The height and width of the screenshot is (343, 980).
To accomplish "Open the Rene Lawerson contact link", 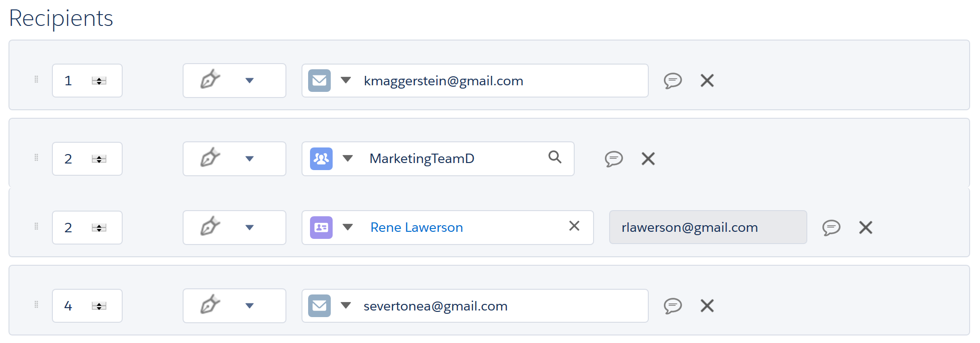I will [417, 228].
